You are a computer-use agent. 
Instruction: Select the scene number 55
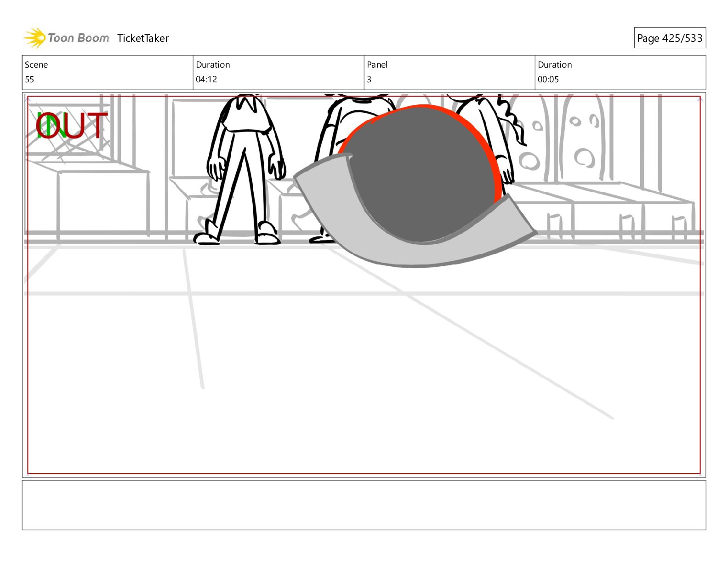(29, 80)
